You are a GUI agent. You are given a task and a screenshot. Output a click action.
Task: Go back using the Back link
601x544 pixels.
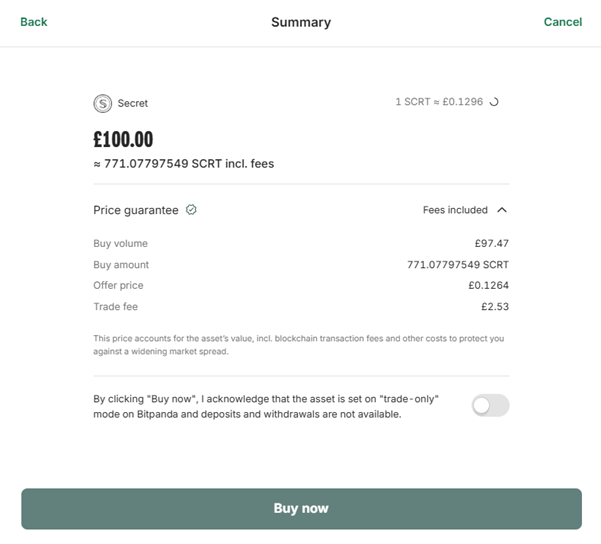pyautogui.click(x=34, y=22)
